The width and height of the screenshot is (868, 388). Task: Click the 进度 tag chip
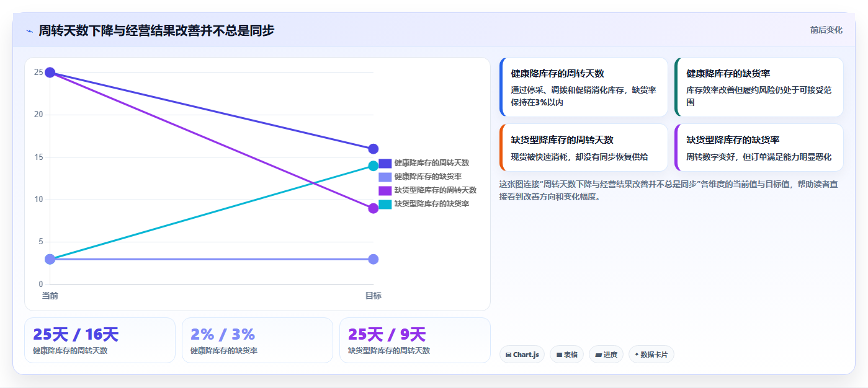[606, 355]
